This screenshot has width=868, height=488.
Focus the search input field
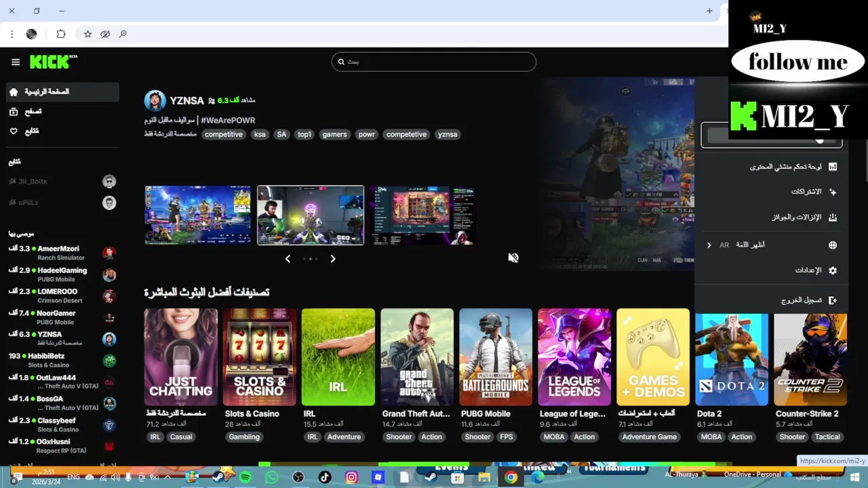[434, 62]
